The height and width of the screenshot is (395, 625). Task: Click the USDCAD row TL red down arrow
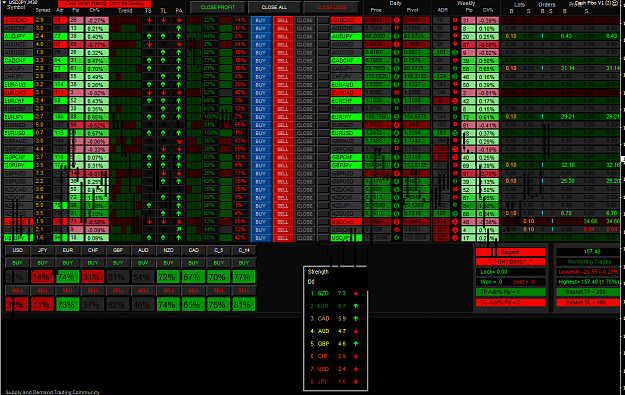coord(163,222)
